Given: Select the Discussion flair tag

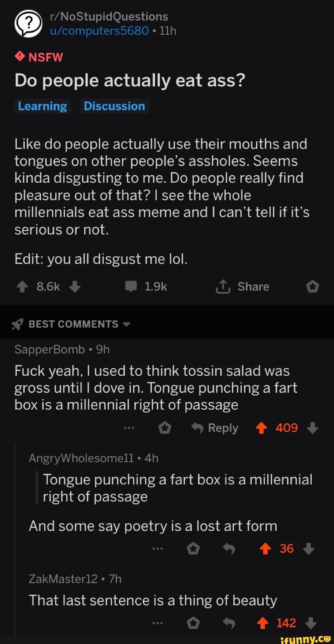Looking at the screenshot, I should tap(115, 106).
